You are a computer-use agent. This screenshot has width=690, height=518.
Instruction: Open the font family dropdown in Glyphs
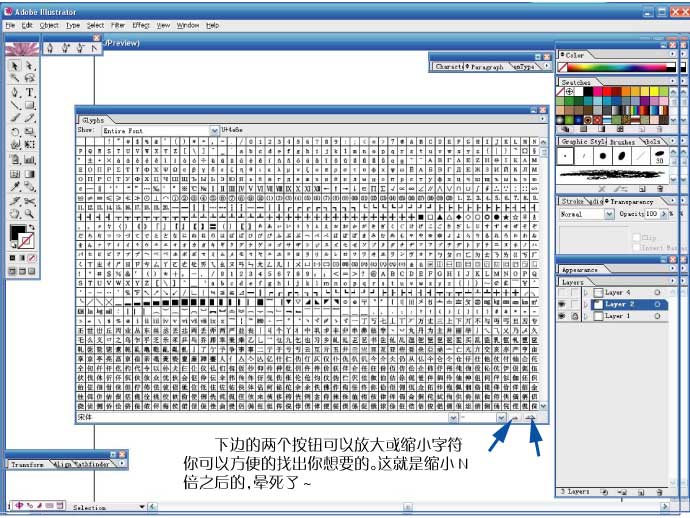(453, 418)
